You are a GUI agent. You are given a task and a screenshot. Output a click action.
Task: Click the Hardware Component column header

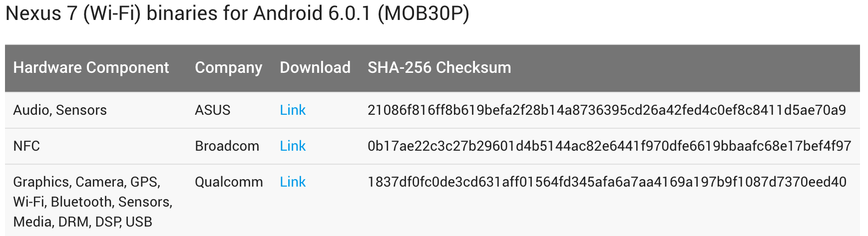point(91,67)
